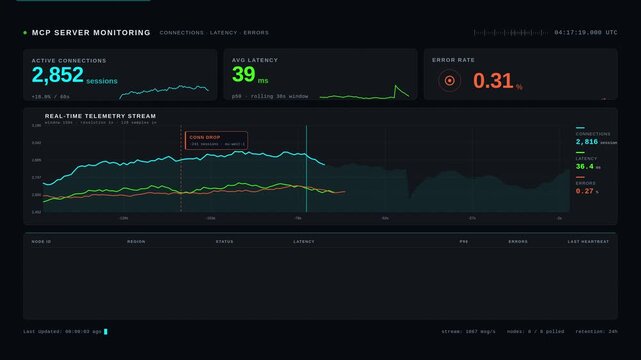Click the REAL-TIME TELEMETRY STREAM heading
Image resolution: width=641 pixels, height=360 pixels.
point(100,116)
